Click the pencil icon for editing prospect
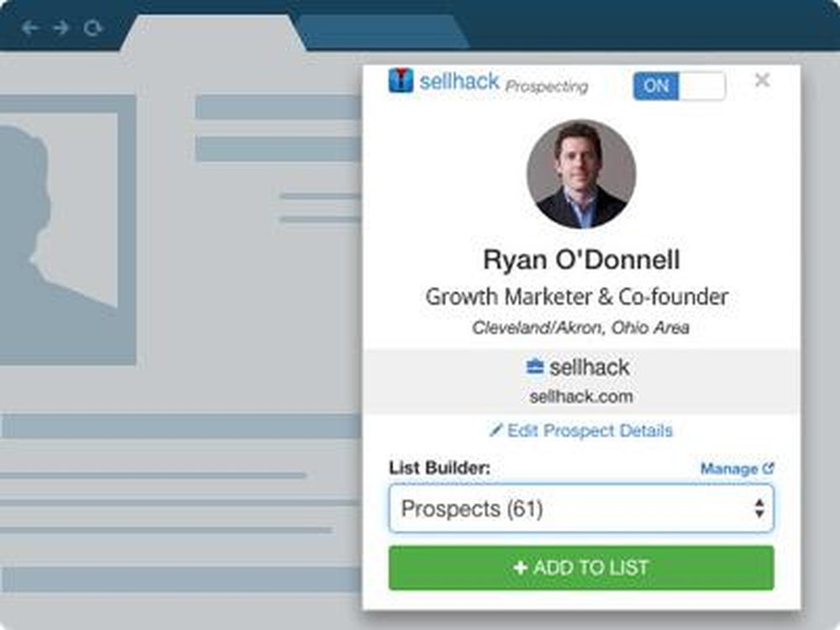The height and width of the screenshot is (630, 840). (x=496, y=431)
